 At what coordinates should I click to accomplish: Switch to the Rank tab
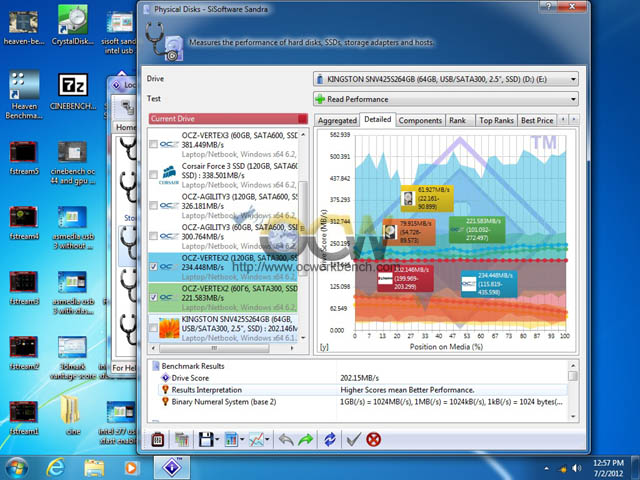458,120
